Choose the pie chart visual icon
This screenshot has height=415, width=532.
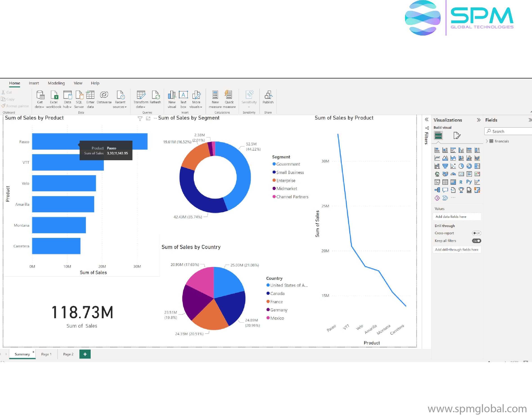pyautogui.click(x=461, y=166)
